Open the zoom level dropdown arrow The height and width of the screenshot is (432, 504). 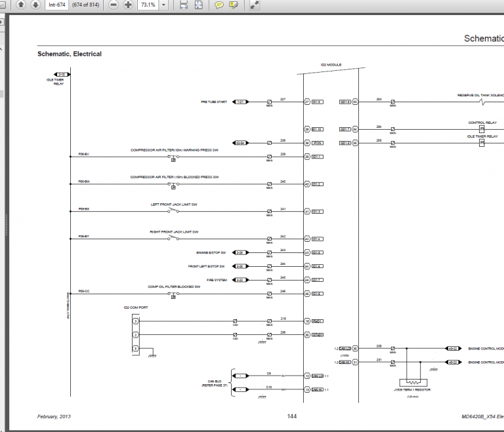click(x=164, y=5)
